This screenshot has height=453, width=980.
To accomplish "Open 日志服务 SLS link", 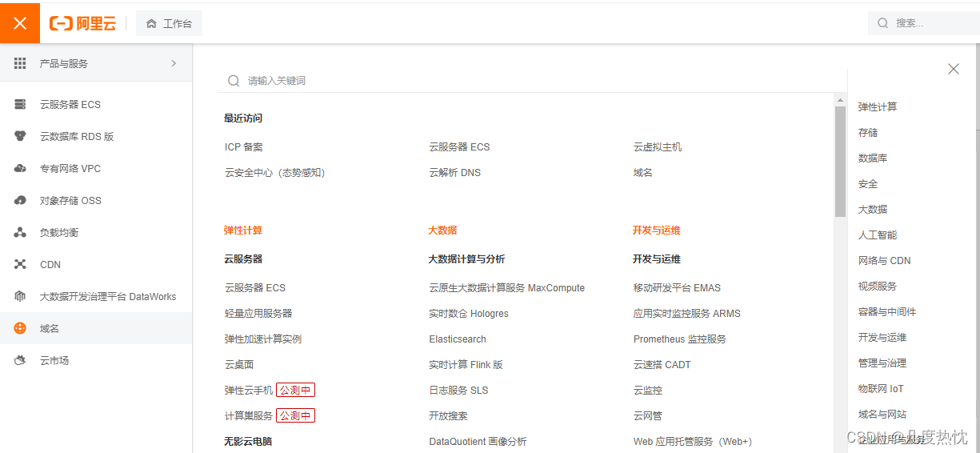I will pyautogui.click(x=458, y=391).
